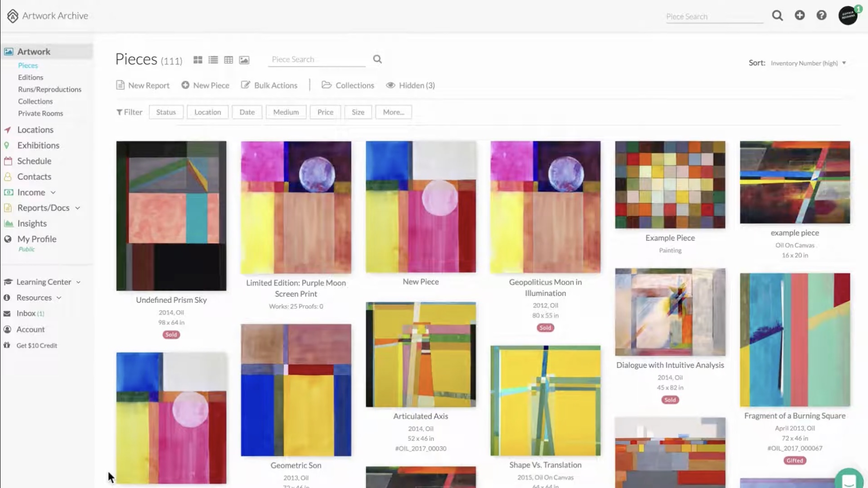Open Collections in the sidebar submenu

(x=35, y=101)
